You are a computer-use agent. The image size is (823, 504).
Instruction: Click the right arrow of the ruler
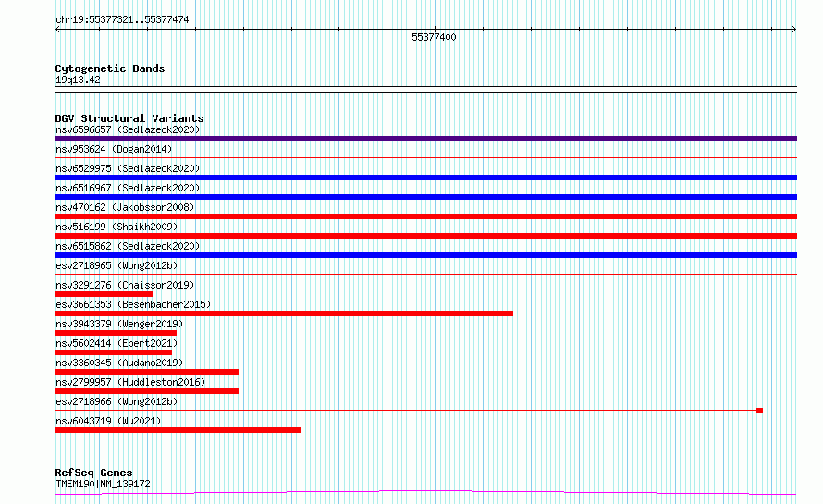(794, 29)
